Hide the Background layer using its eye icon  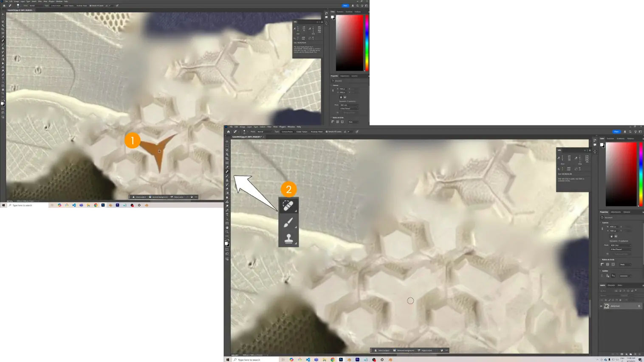(601, 306)
